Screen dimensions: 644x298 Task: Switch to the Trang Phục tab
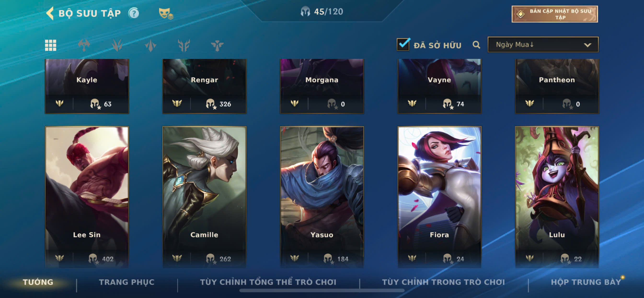click(x=127, y=282)
